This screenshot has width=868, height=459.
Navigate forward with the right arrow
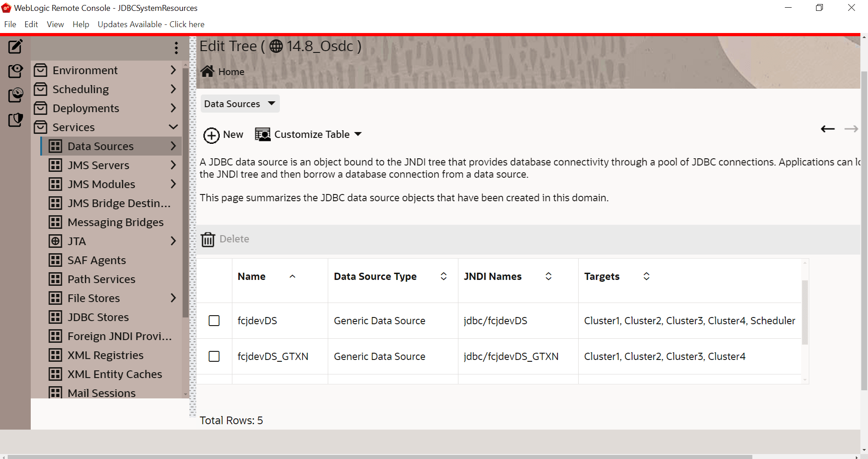[851, 129]
